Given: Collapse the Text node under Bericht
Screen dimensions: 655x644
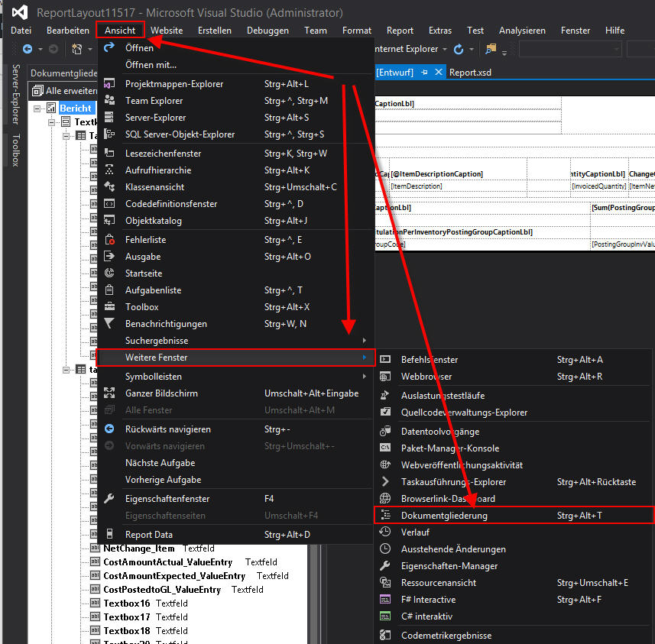Looking at the screenshot, I should coord(51,122).
